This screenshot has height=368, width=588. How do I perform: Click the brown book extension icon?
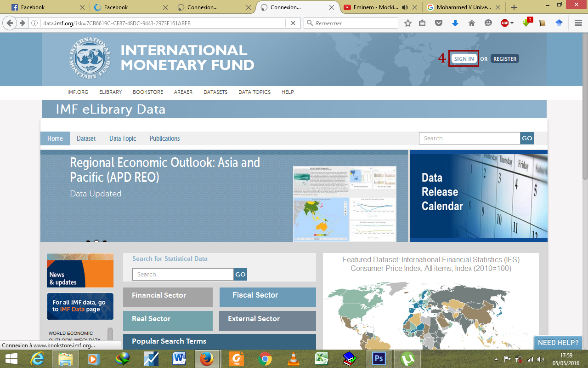[543, 23]
